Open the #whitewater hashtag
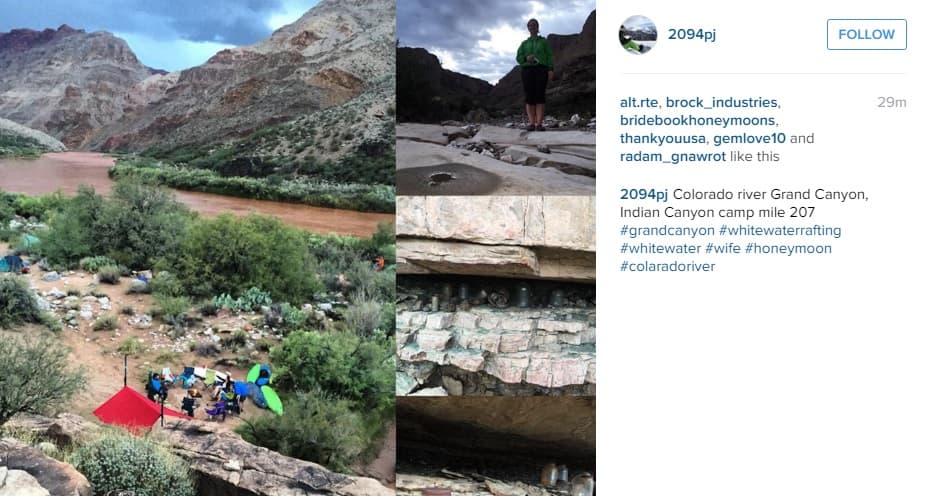The width and height of the screenshot is (925, 496). (x=660, y=249)
